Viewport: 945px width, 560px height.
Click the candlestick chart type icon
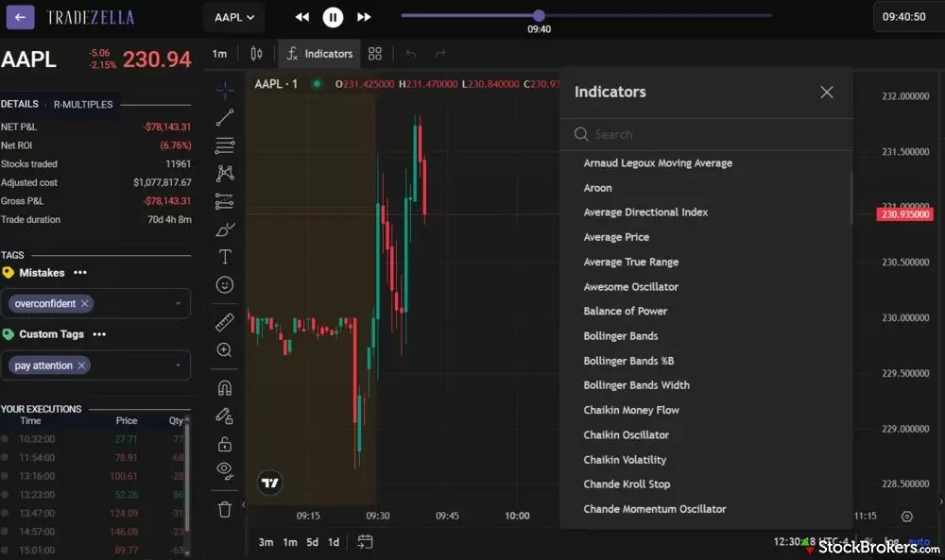pyautogui.click(x=256, y=54)
